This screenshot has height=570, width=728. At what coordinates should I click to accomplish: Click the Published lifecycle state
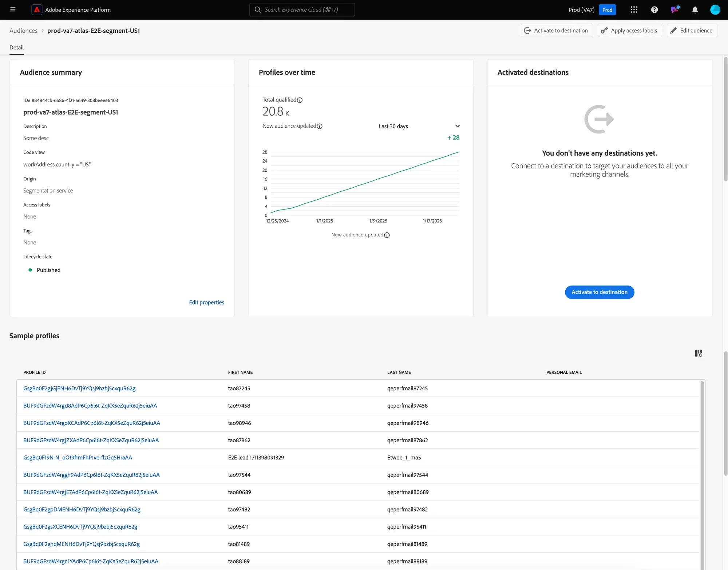[48, 270]
